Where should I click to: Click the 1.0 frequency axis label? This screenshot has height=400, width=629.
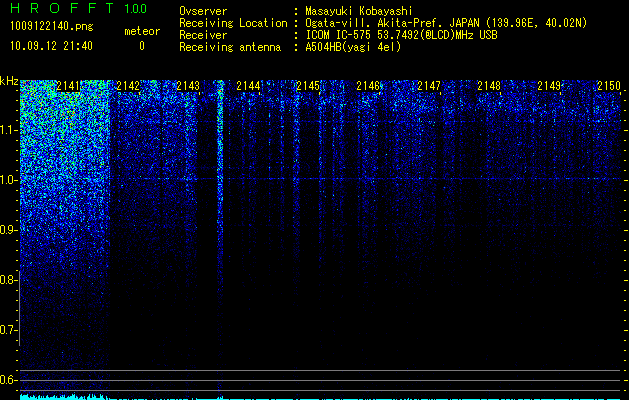(x=8, y=180)
